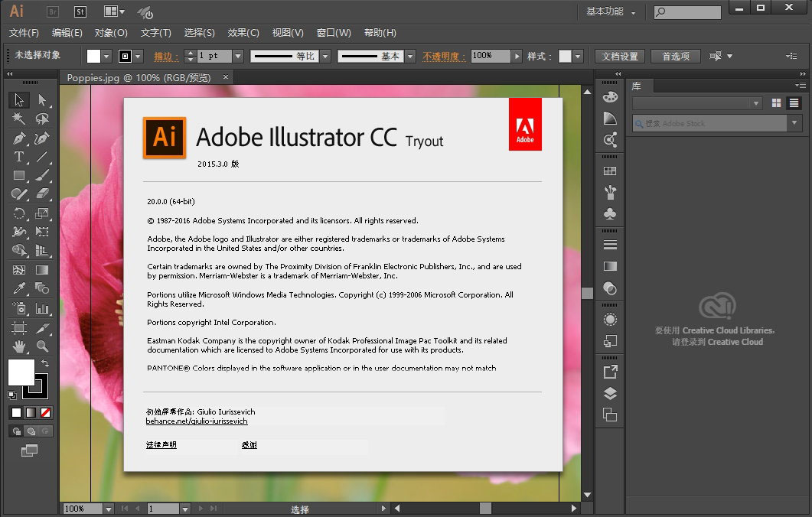Select the Pen tool
The image size is (812, 517).
tap(18, 138)
